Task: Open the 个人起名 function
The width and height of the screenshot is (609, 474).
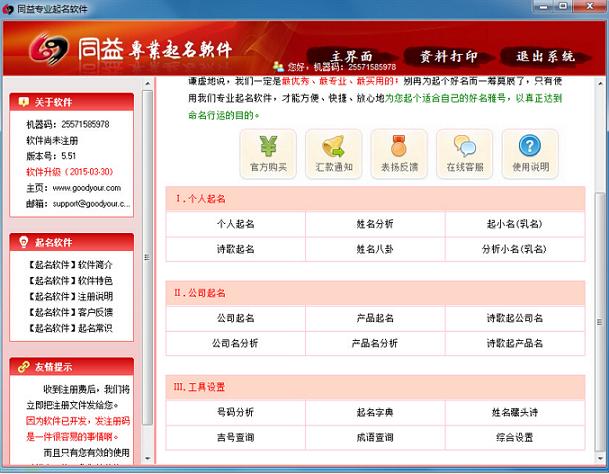Action: [235, 224]
